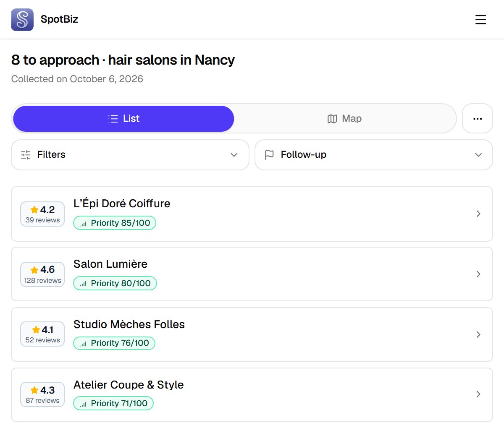Click the Priority 85/100 badge

(115, 223)
